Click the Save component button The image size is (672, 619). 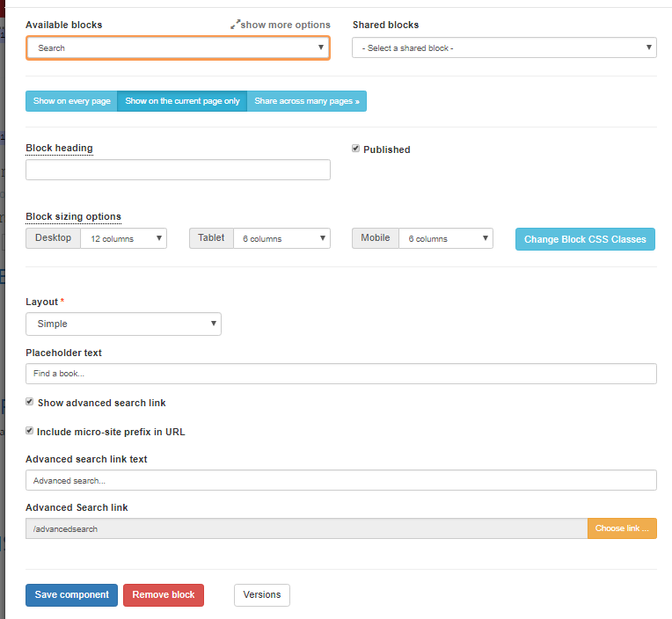click(x=71, y=595)
